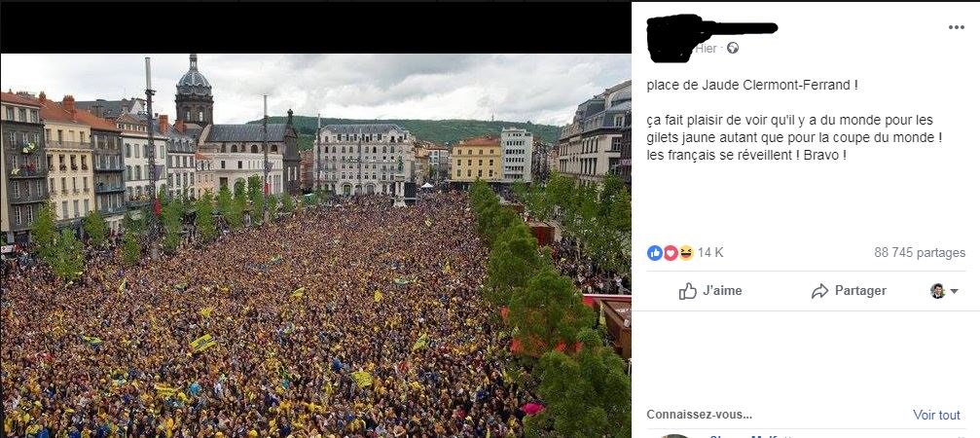This screenshot has height=438, width=980.
Task: Click the thumbs-up icon beside J'aime
Action: click(687, 291)
